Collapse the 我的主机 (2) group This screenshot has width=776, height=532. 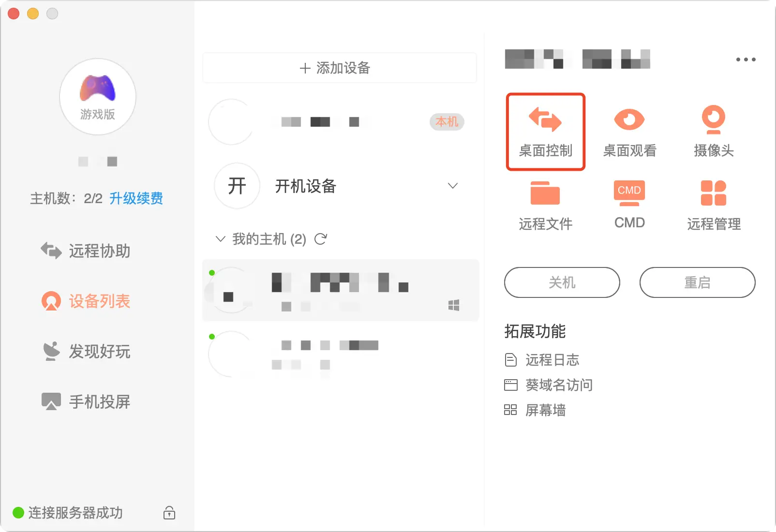click(220, 239)
